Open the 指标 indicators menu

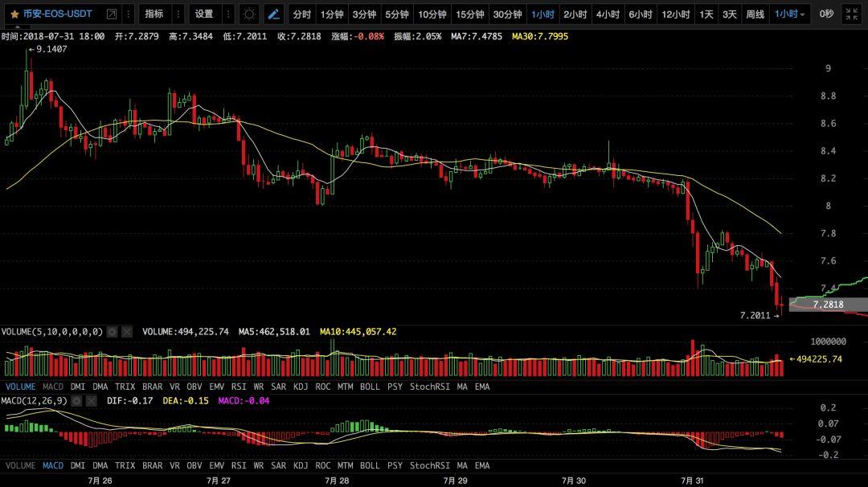154,14
